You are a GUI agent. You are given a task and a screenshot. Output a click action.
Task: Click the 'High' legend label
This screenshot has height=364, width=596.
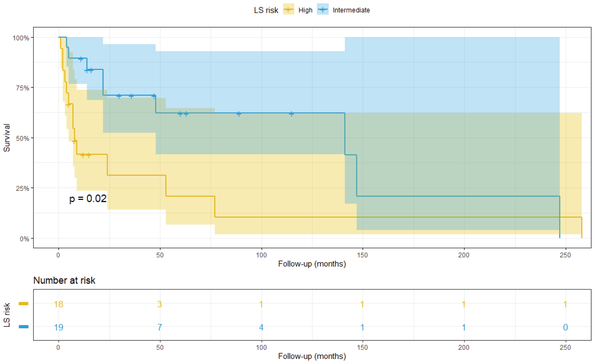[x=305, y=10]
